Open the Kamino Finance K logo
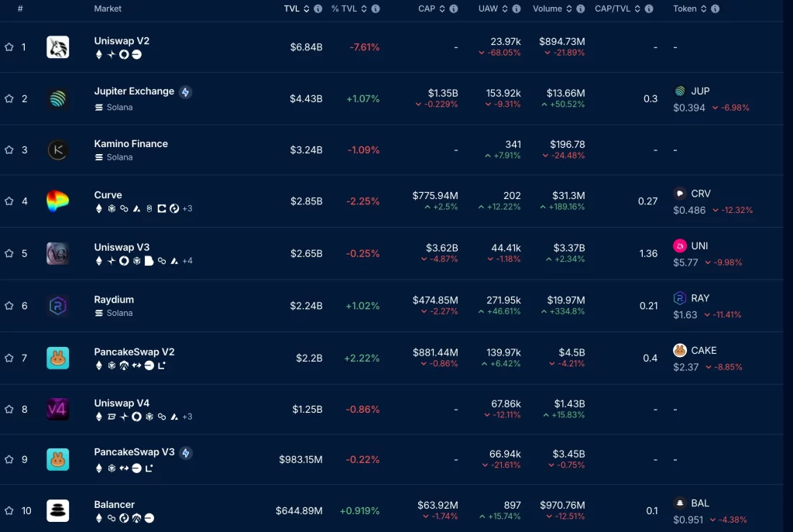This screenshot has width=793, height=532. click(57, 150)
